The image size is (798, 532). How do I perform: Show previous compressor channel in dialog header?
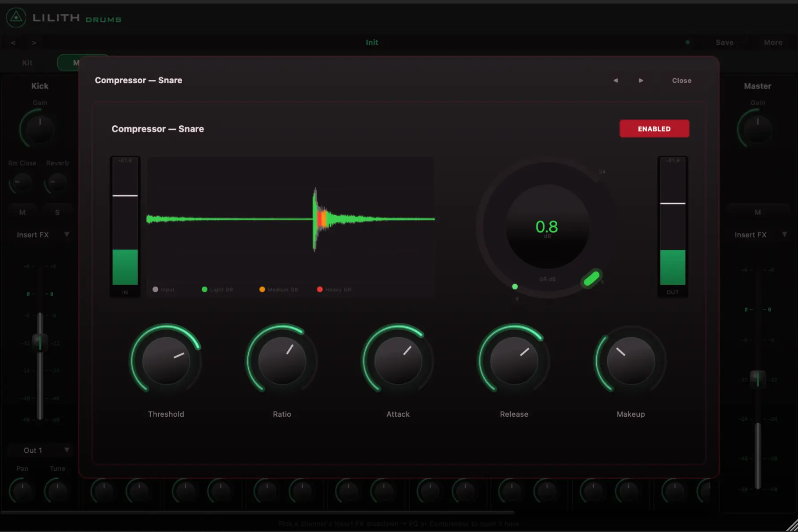(x=615, y=80)
